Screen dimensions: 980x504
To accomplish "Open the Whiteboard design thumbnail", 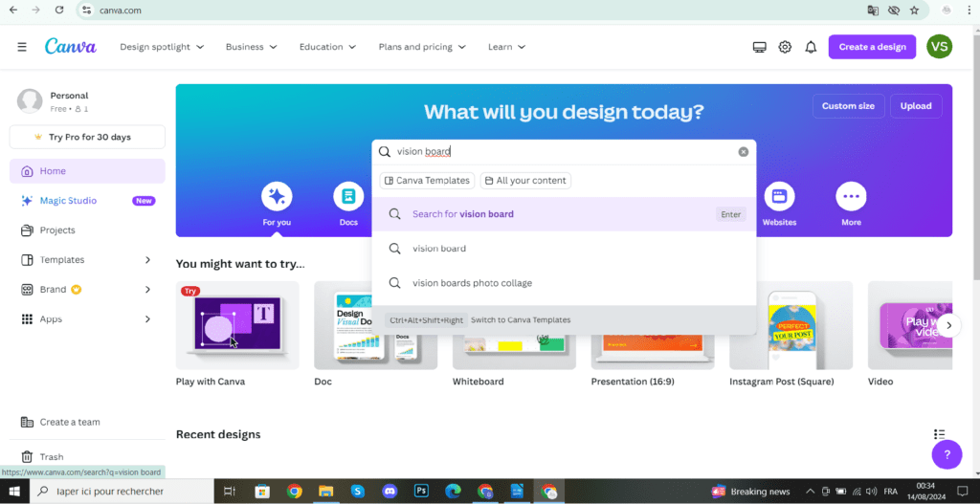I will point(514,352).
